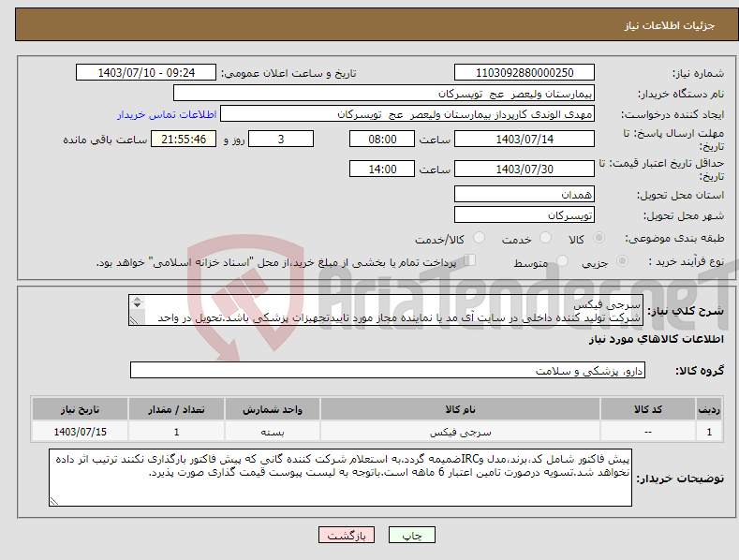
Task: Select the کالا radio button
Action: (599, 238)
